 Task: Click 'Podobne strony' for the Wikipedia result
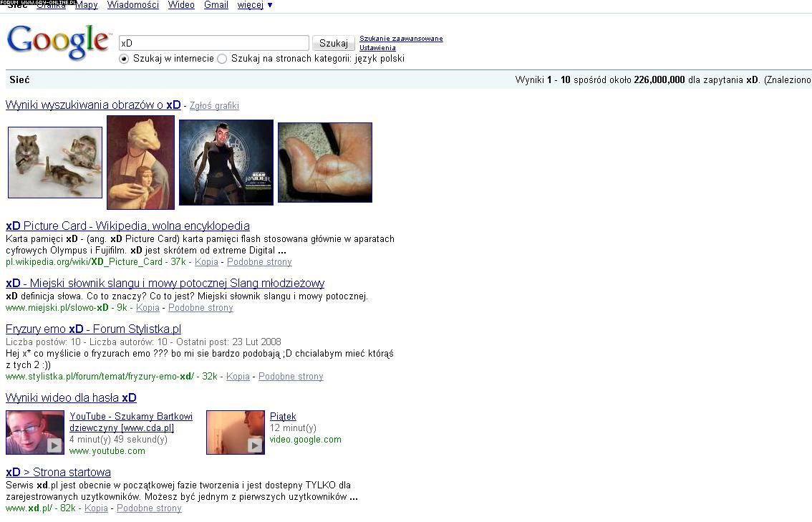[259, 262]
